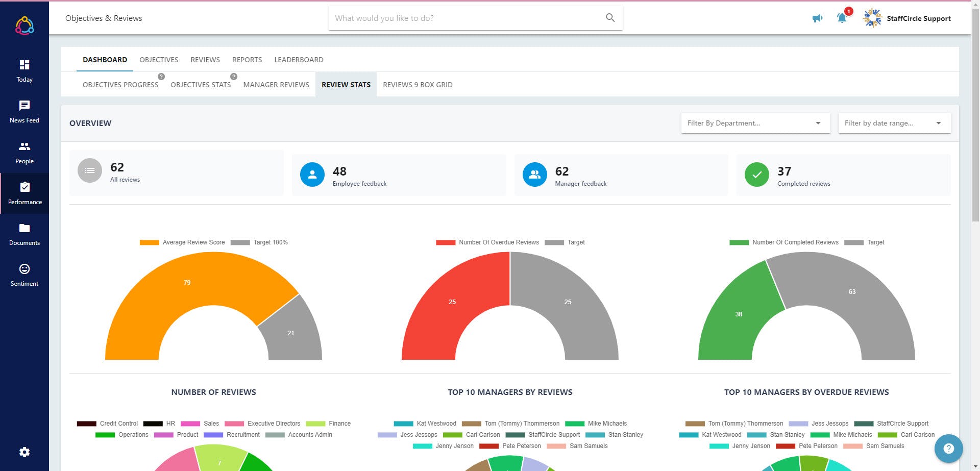Toggle the Finance legend entry

coord(328,424)
